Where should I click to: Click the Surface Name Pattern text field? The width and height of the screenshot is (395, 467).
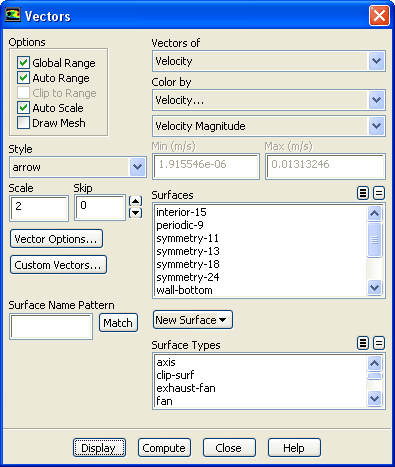click(51, 326)
